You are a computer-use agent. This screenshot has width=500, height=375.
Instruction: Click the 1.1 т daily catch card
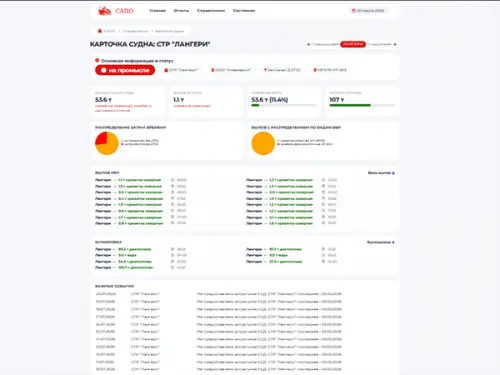tap(206, 102)
